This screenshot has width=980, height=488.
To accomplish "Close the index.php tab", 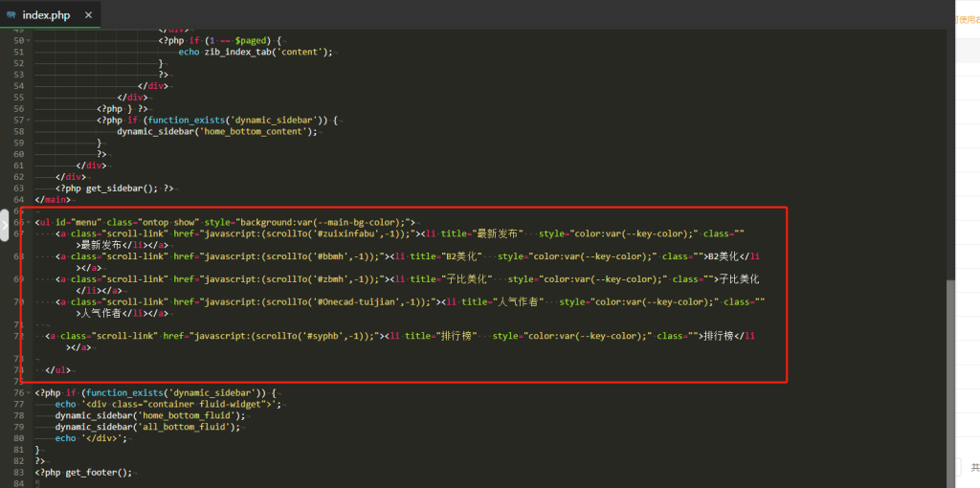I will coord(88,15).
